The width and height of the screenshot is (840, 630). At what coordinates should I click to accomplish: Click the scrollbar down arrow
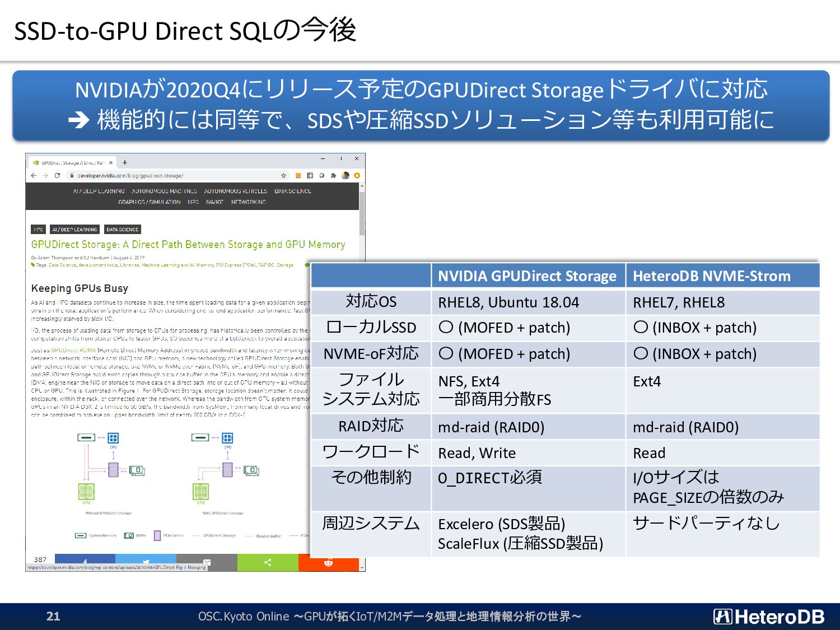pos(362,568)
